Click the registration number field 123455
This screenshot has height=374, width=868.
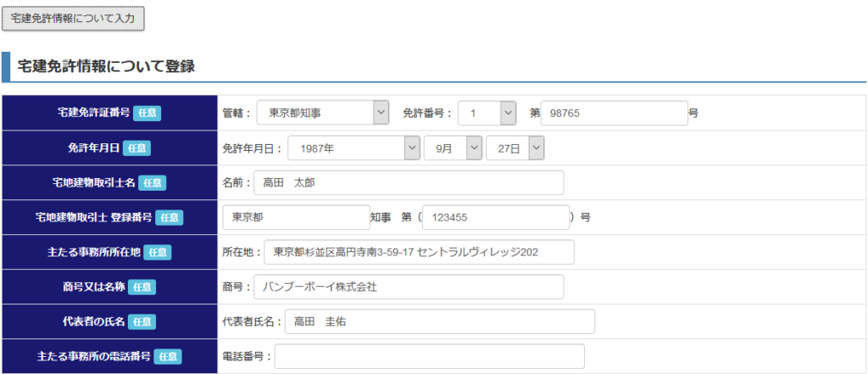pos(496,217)
